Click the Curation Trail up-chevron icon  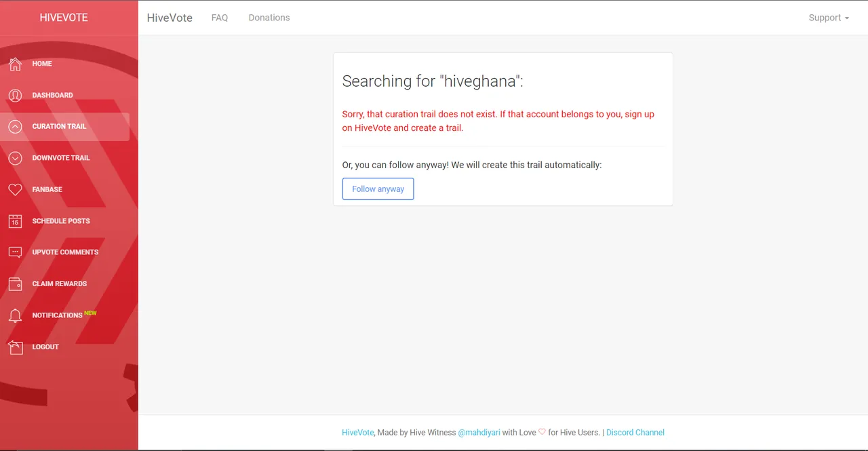coord(15,127)
